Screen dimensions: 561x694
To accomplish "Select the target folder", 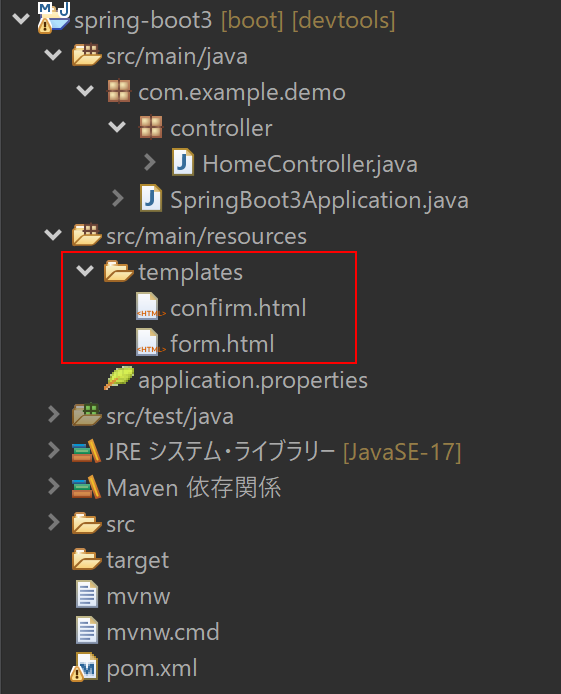I will point(138,560).
